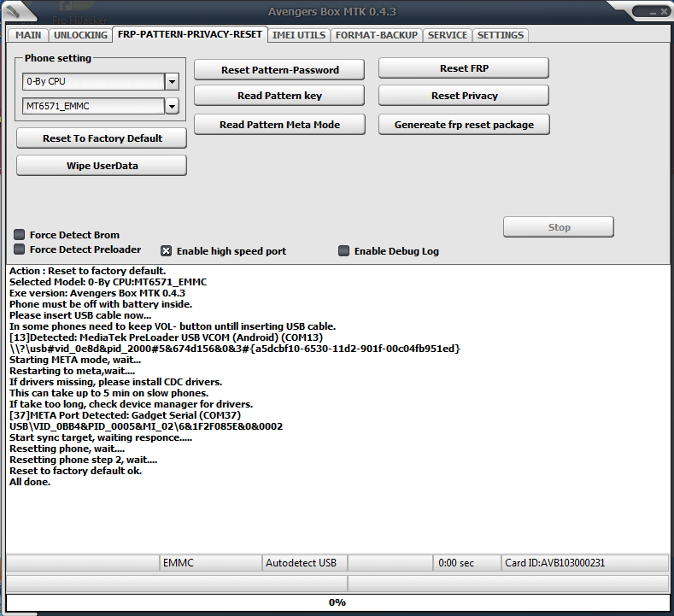Viewport: 674px width, 616px height.
Task: Expand the 0-By CPU dropdown arrow
Action: click(172, 81)
